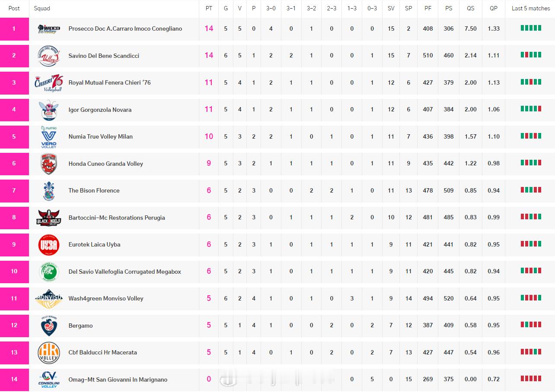Image resolution: width=555 pixels, height=392 pixels.
Task: Click Milan's PT value of 10
Action: [209, 136]
